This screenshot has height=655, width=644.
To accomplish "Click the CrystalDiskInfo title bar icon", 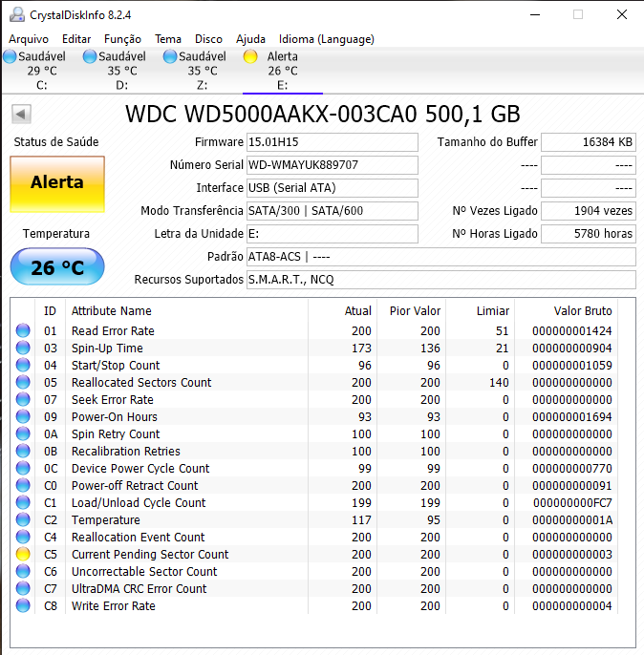I will coord(17,15).
